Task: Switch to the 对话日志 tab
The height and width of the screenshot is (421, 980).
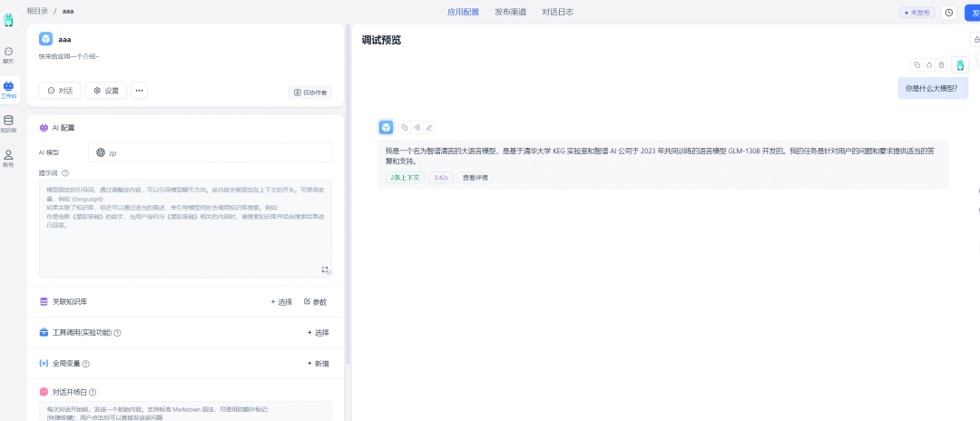Action: coord(557,12)
